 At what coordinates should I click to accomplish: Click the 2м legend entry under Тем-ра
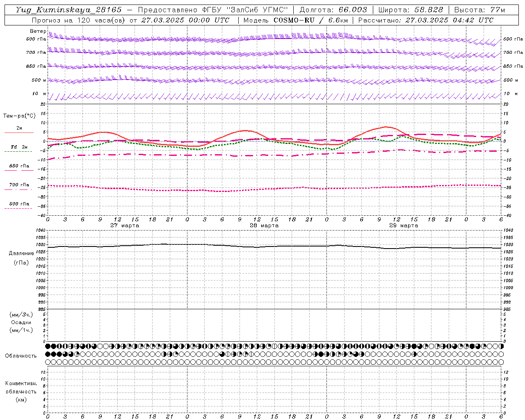(19, 128)
